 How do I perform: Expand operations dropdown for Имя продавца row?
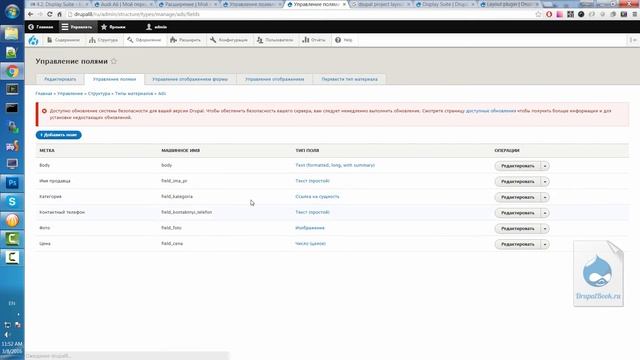[x=545, y=182]
